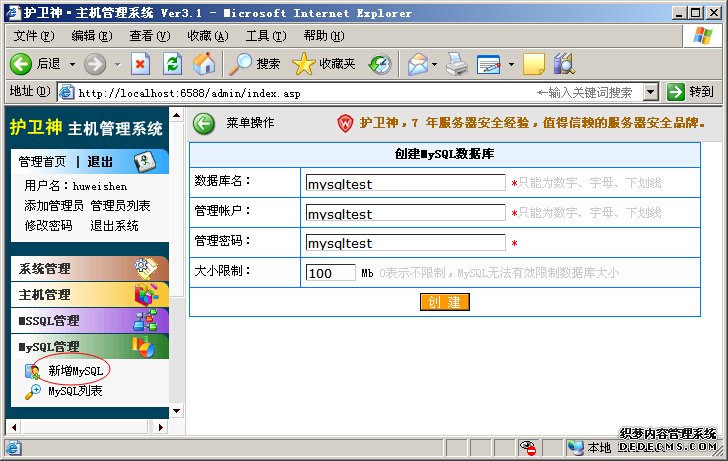This screenshot has width=728, height=461.
Task: Open the 收藏(A) menu
Action: [x=208, y=36]
